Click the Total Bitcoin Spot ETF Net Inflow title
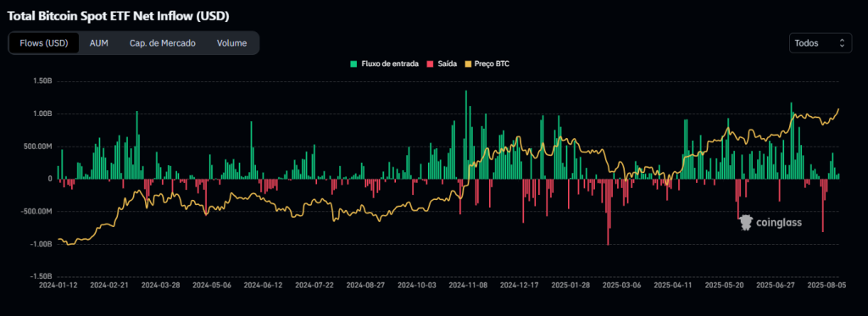 click(x=119, y=16)
